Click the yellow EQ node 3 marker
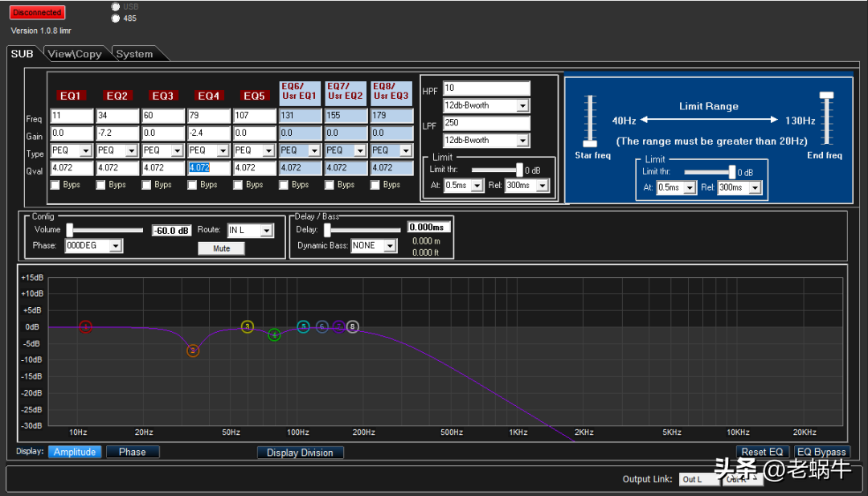Viewport: 868px width, 496px height. click(248, 326)
